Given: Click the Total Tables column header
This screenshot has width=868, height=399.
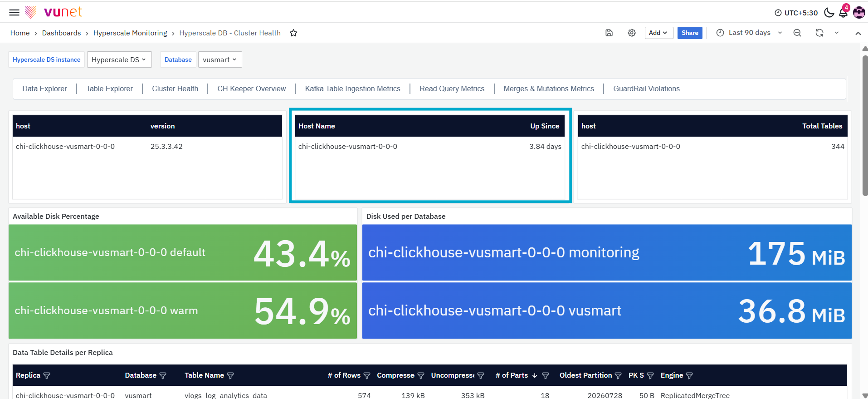Looking at the screenshot, I should point(822,126).
